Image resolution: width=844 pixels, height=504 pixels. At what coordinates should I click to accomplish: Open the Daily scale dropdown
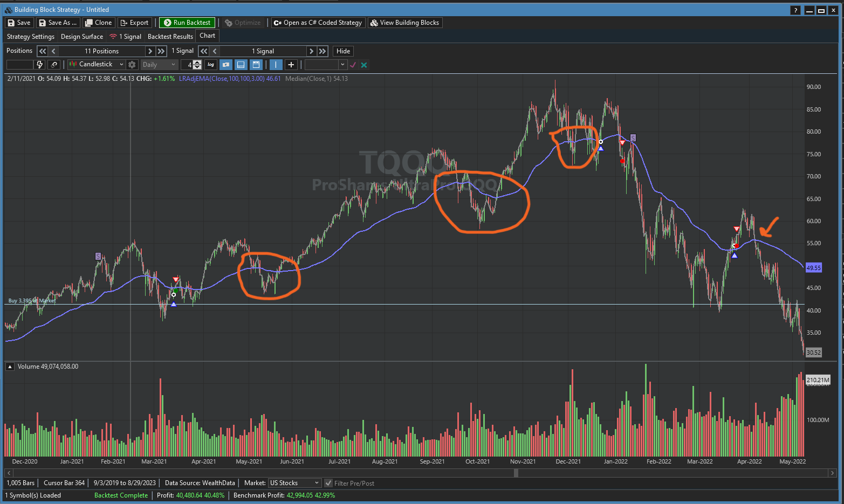pos(159,65)
